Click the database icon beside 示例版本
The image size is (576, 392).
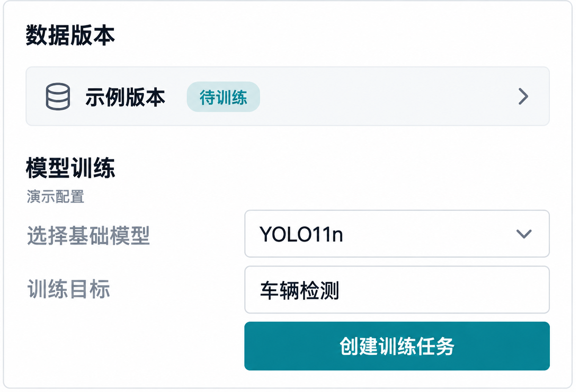pos(58,97)
